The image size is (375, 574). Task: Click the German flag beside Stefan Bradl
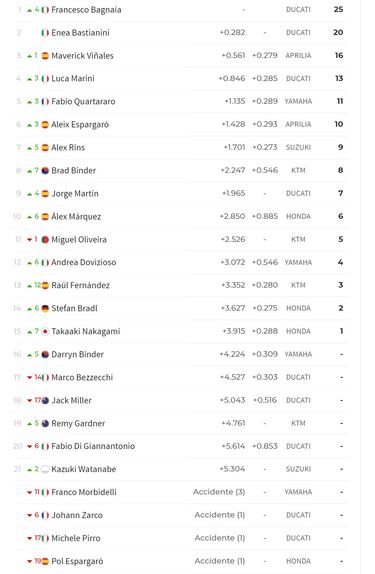[x=45, y=309]
